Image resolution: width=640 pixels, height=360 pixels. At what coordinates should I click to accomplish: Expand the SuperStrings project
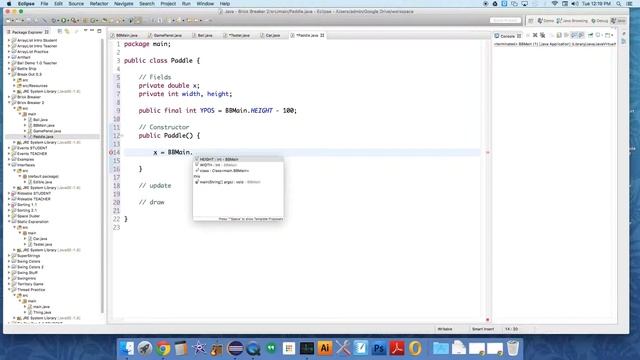[9, 256]
